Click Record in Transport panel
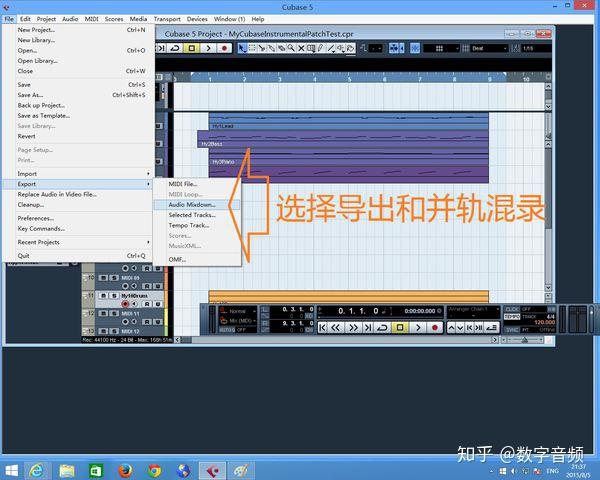600x480 pixels. pyautogui.click(x=435, y=327)
